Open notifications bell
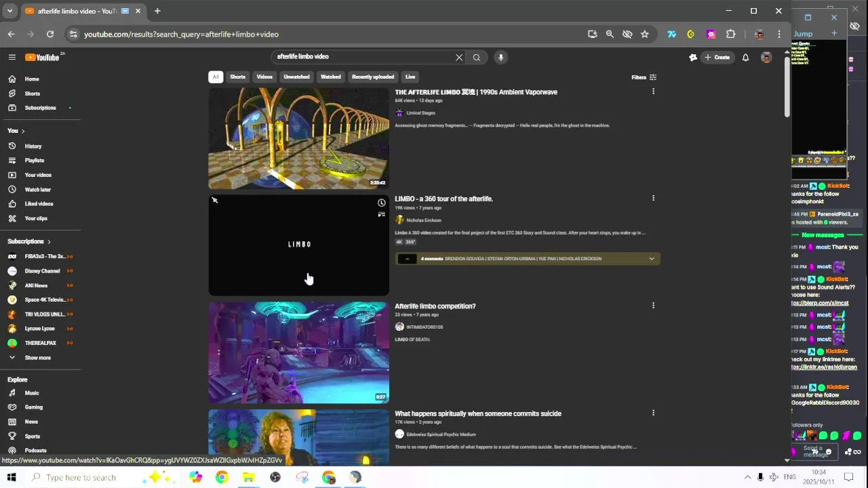This screenshot has height=488, width=868. click(745, 58)
